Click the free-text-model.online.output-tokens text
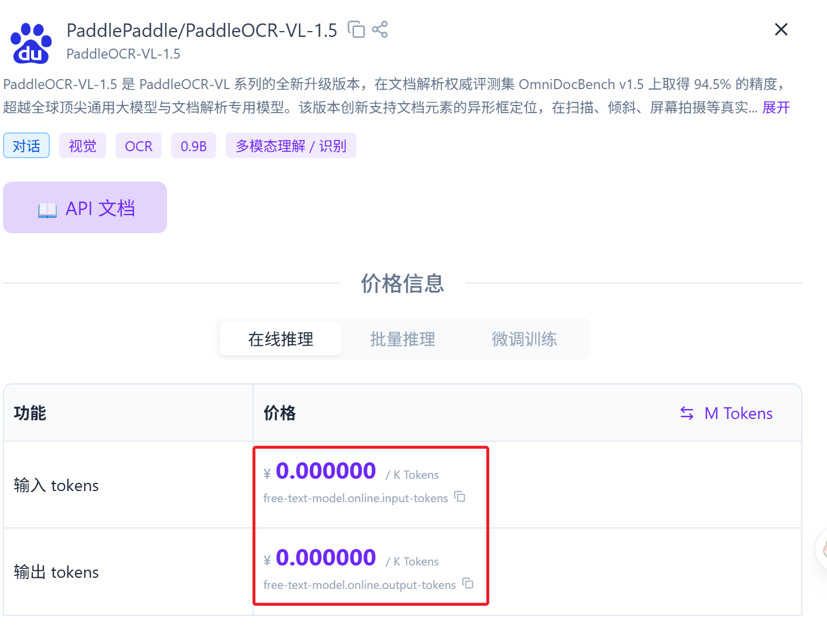This screenshot has width=827, height=644. coord(359,585)
